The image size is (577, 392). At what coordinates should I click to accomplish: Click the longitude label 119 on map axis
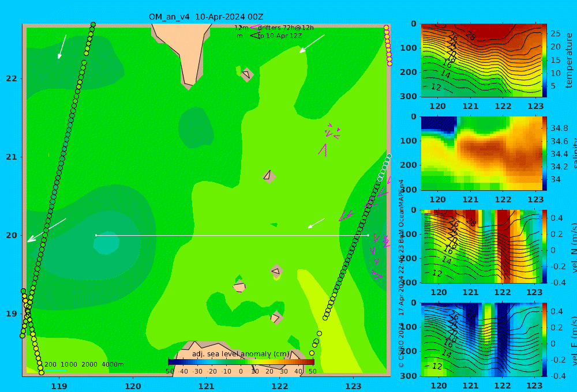coord(59,386)
